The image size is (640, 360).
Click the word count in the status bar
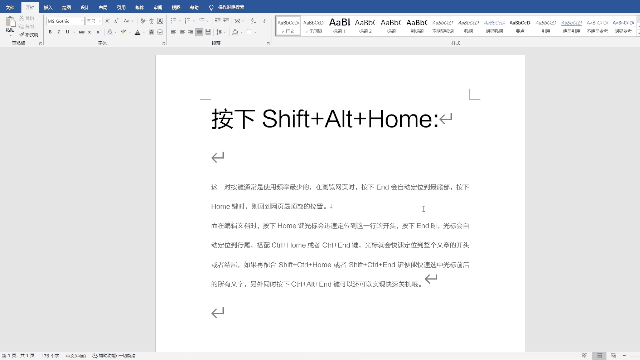coord(51,356)
